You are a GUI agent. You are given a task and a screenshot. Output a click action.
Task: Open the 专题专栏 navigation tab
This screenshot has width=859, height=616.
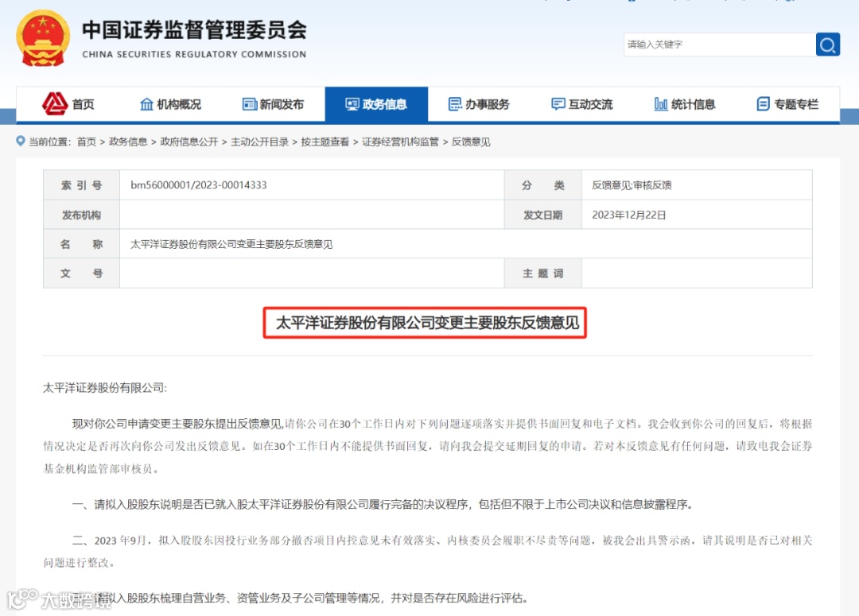[788, 104]
